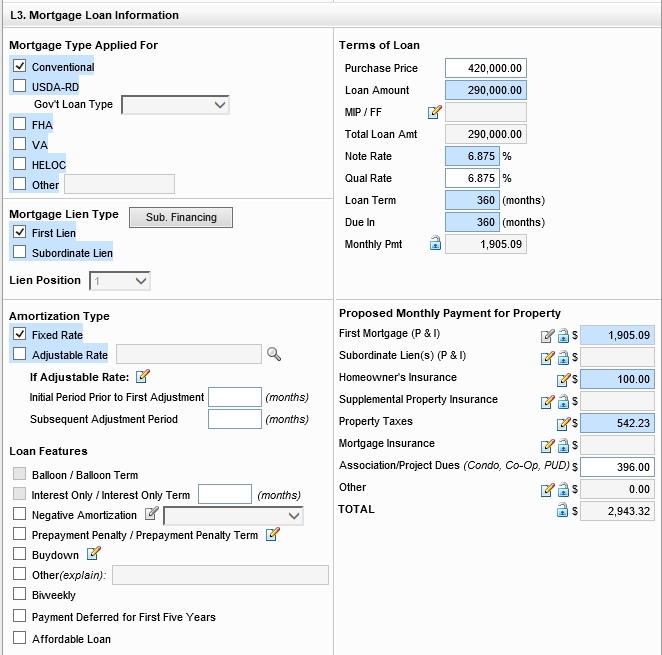Open the Prepayment Penalty edit icon
The height and width of the screenshot is (655, 662).
point(272,535)
